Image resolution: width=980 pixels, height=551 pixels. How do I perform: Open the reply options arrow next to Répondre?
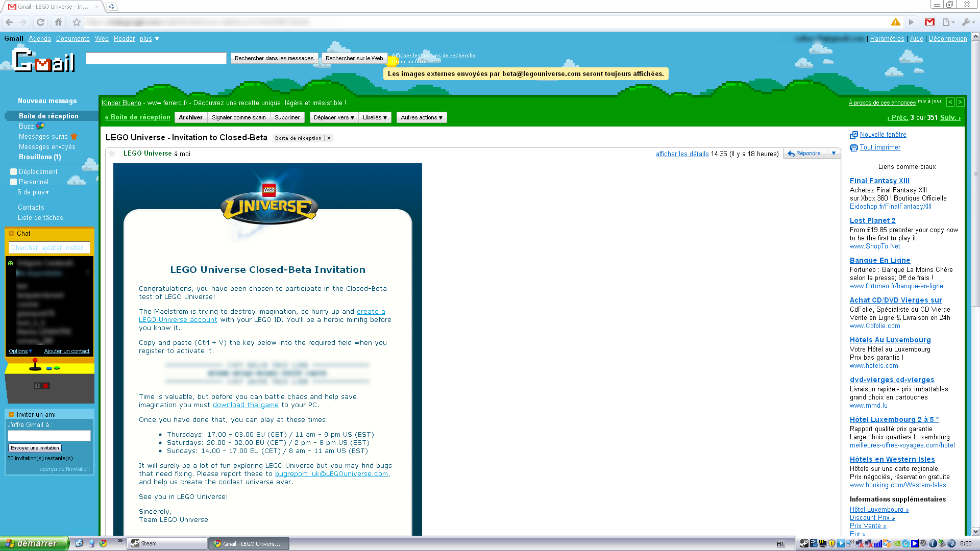[x=834, y=153]
